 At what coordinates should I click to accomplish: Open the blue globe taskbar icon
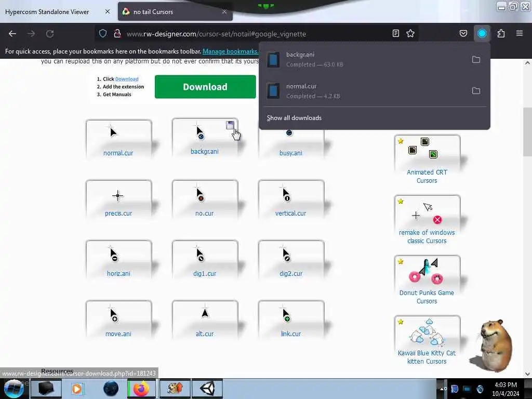tap(111, 389)
